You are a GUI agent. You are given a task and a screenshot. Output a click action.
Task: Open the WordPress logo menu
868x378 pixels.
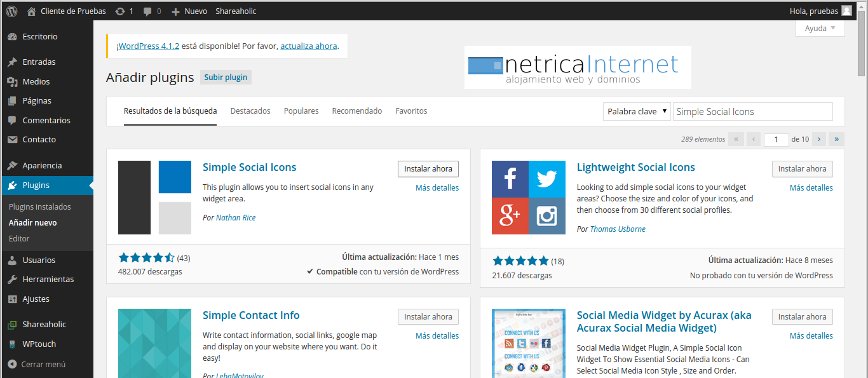(x=11, y=11)
